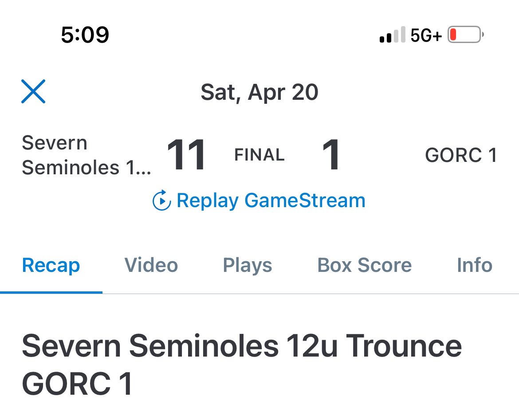Tap the 5:09 clock in status bar
Viewport: 519px width, 420px height.
(x=85, y=35)
